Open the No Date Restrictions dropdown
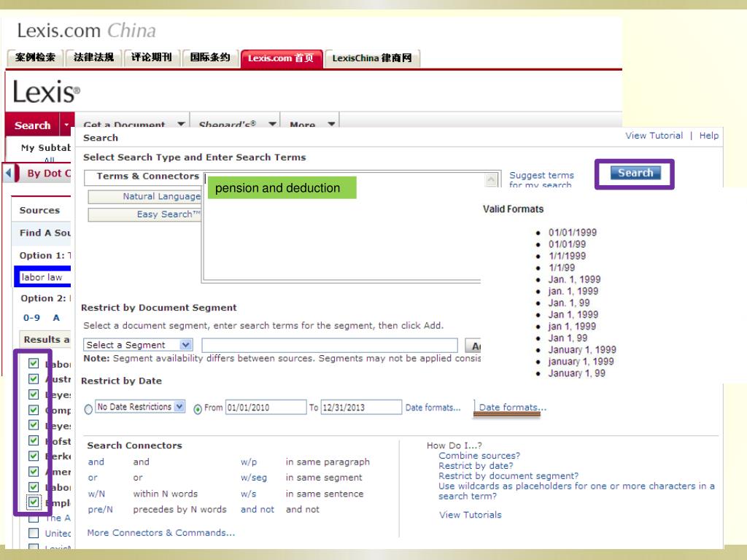The height and width of the screenshot is (560, 747). (x=179, y=407)
